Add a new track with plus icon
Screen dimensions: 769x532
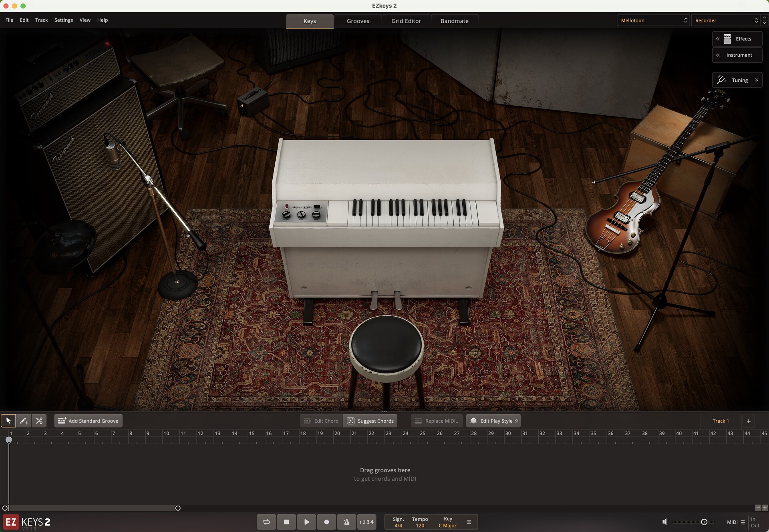tap(748, 421)
